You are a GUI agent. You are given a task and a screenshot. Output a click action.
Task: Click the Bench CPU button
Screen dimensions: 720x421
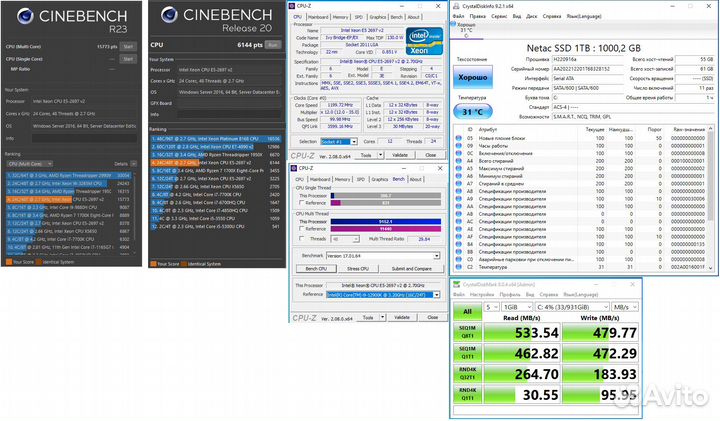(x=316, y=269)
